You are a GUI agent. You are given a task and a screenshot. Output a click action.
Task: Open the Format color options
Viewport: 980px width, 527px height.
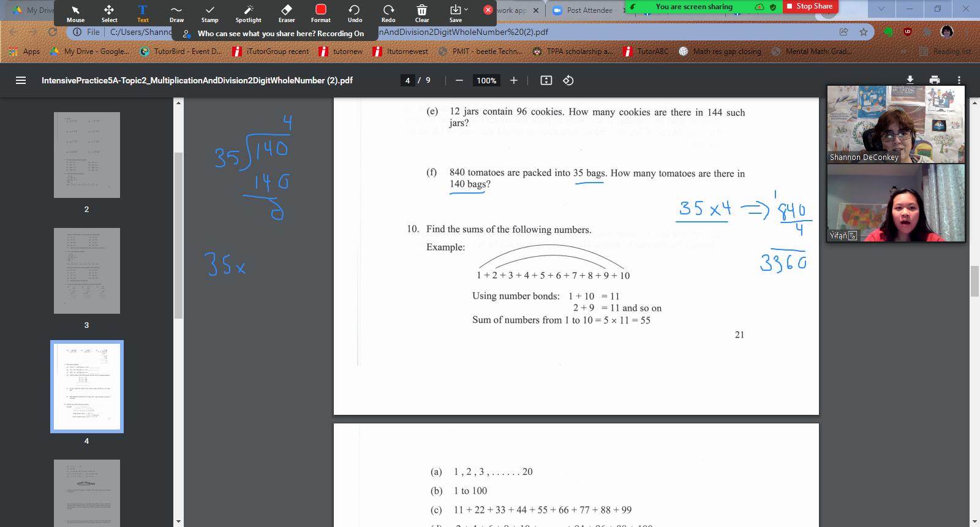(321, 13)
